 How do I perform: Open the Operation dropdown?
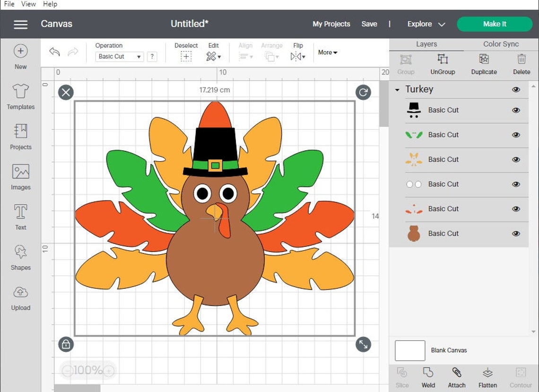119,56
